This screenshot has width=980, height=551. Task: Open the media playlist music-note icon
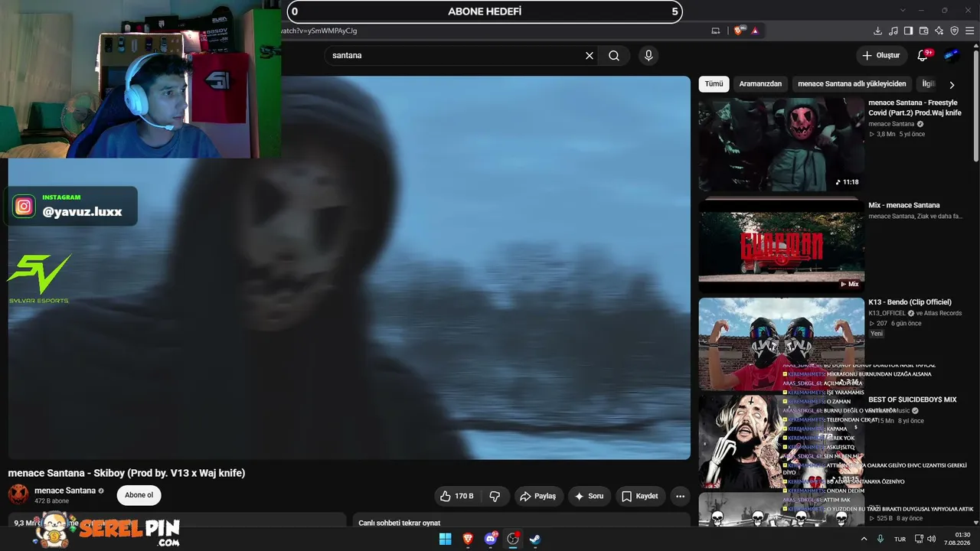893,31
